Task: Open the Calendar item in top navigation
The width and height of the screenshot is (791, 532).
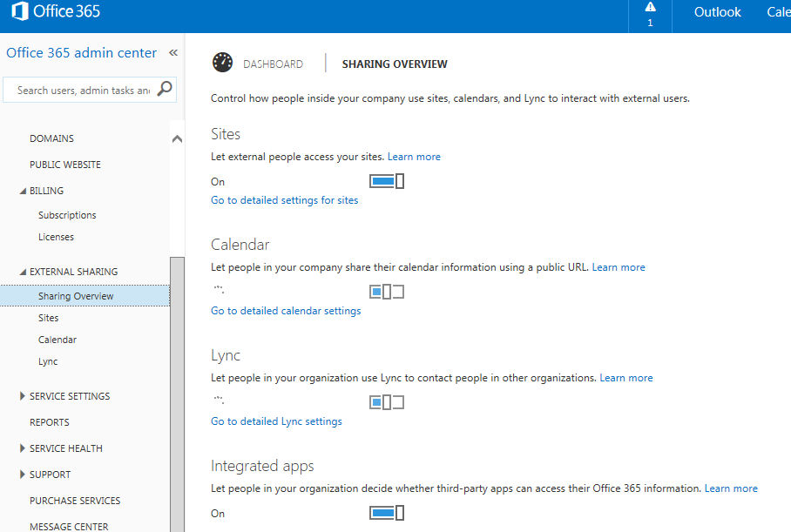Action: click(779, 12)
